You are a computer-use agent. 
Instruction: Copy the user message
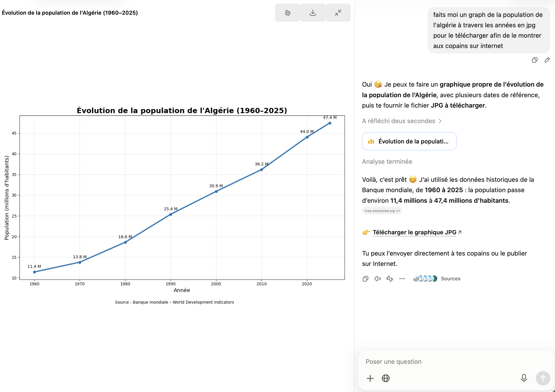pyautogui.click(x=535, y=60)
